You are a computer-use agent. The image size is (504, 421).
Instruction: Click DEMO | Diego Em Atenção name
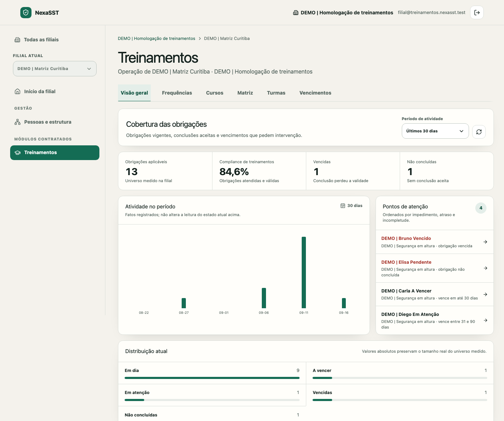pyautogui.click(x=410, y=315)
